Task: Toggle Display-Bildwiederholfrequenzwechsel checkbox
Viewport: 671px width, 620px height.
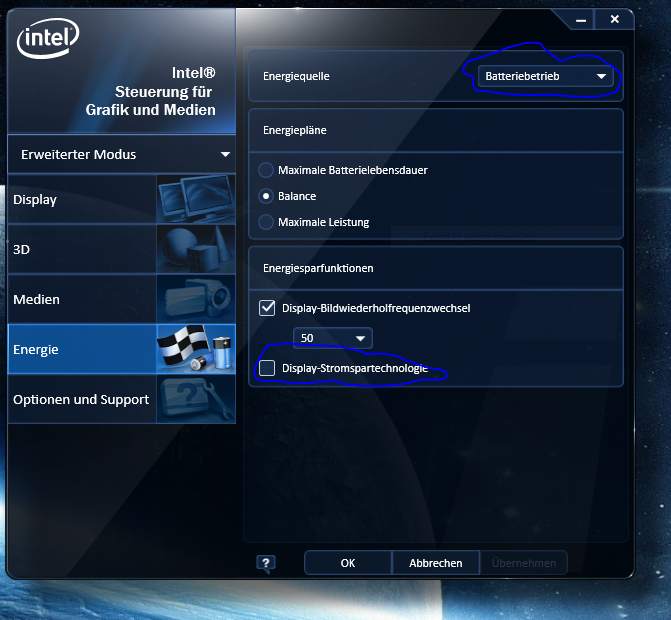Action: point(267,308)
